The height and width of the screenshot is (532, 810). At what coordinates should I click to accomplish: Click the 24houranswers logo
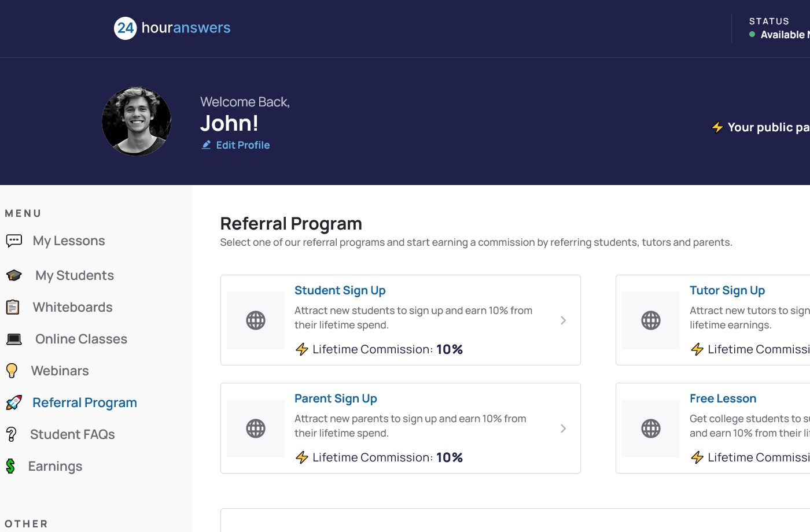[172, 28]
